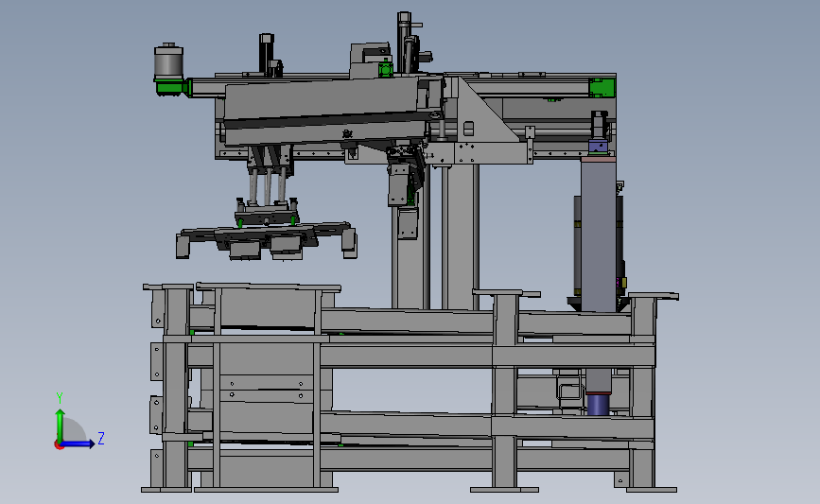Select the small green square block atop carriage

[x=386, y=69]
